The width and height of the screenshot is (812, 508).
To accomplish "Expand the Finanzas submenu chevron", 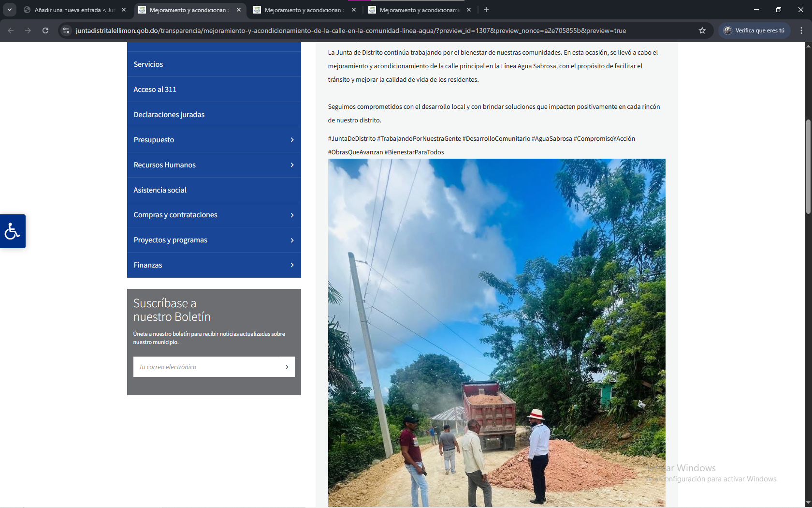I will tap(292, 265).
